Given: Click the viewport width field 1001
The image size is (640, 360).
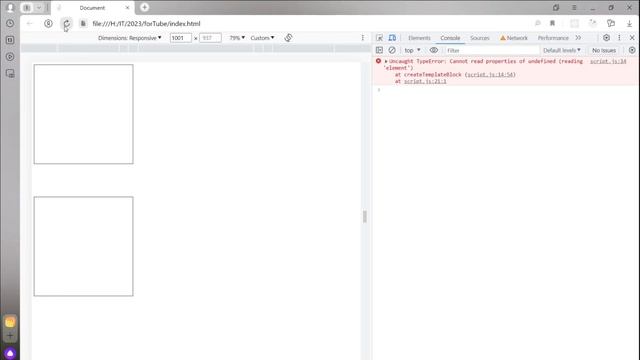Looking at the screenshot, I should (180, 38).
